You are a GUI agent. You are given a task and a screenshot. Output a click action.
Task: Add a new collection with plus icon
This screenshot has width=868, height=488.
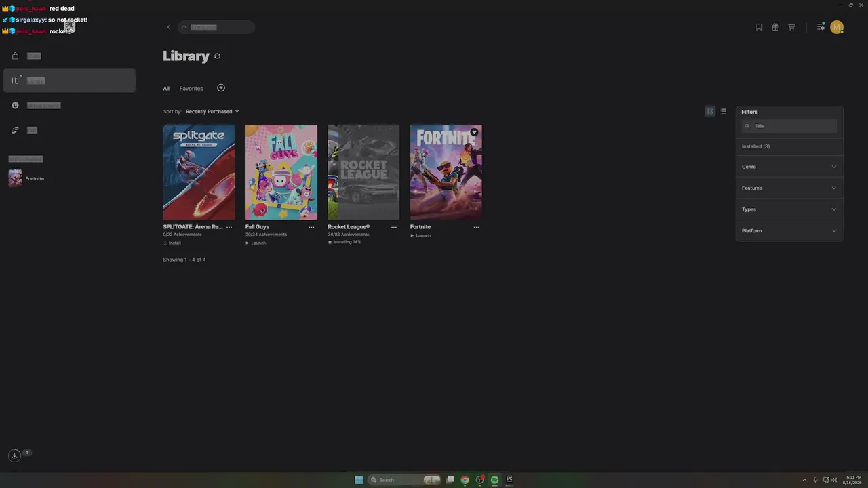click(x=221, y=88)
